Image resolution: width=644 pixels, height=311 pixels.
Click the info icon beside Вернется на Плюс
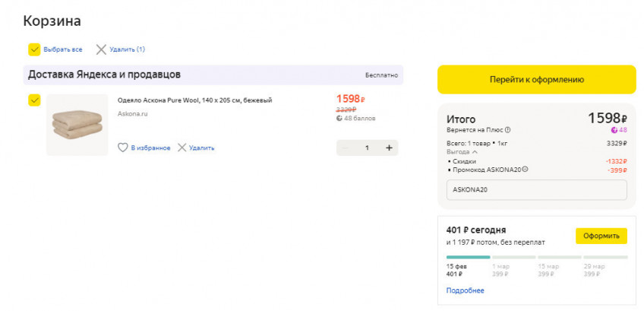[x=508, y=130]
